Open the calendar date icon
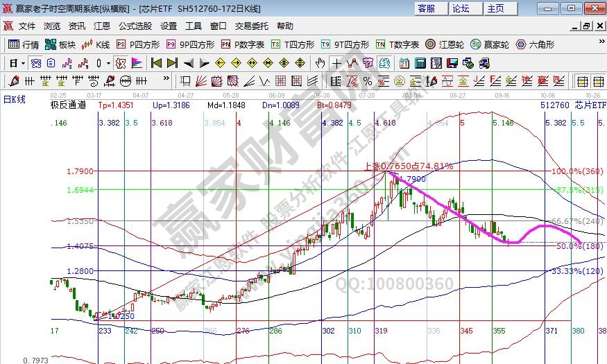This screenshot has width=607, height=364. (x=404, y=63)
